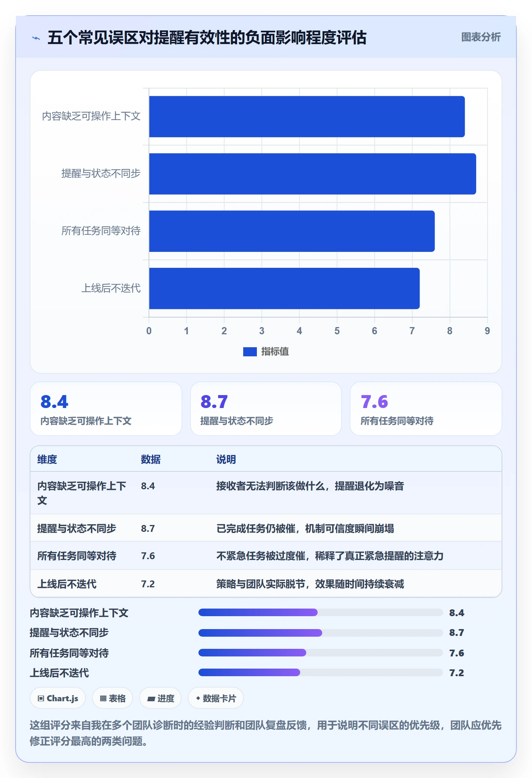Click the y-axis label 提醒与状态不同步 in the chart
The width and height of the screenshot is (532, 778).
[x=101, y=174]
